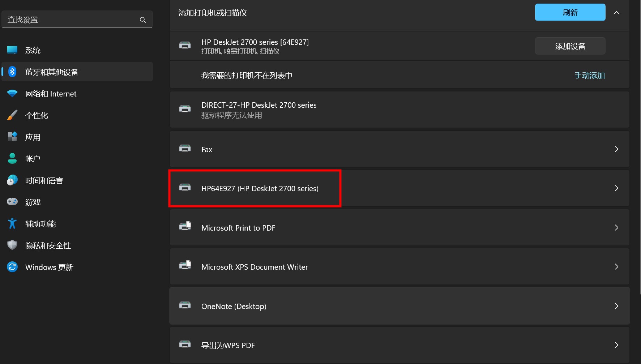The height and width of the screenshot is (364, 641).
Task: Click 打印机, 喷墨打印机, 扫描仪 description text
Action: click(x=240, y=51)
